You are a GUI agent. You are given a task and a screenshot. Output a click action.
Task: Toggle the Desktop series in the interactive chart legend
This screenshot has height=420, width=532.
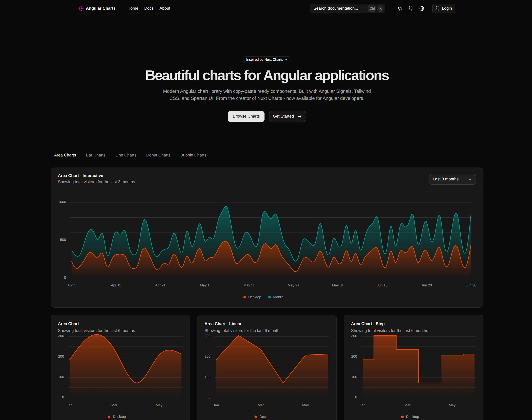tap(252, 297)
